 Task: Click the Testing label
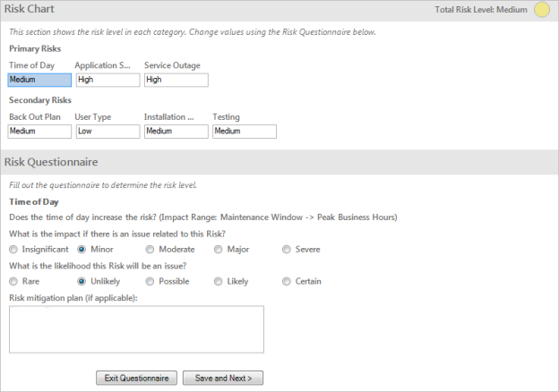pyautogui.click(x=227, y=117)
